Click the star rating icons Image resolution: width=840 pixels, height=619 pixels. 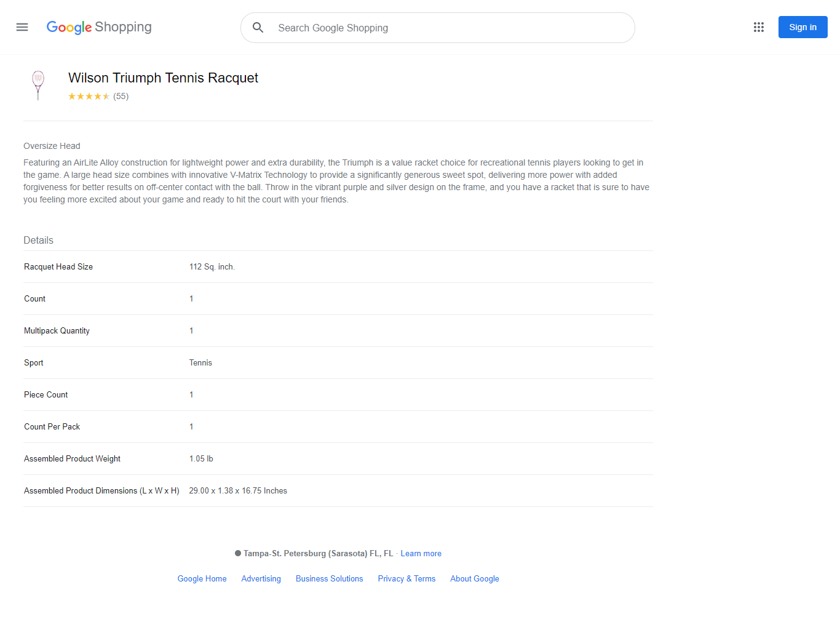click(89, 97)
